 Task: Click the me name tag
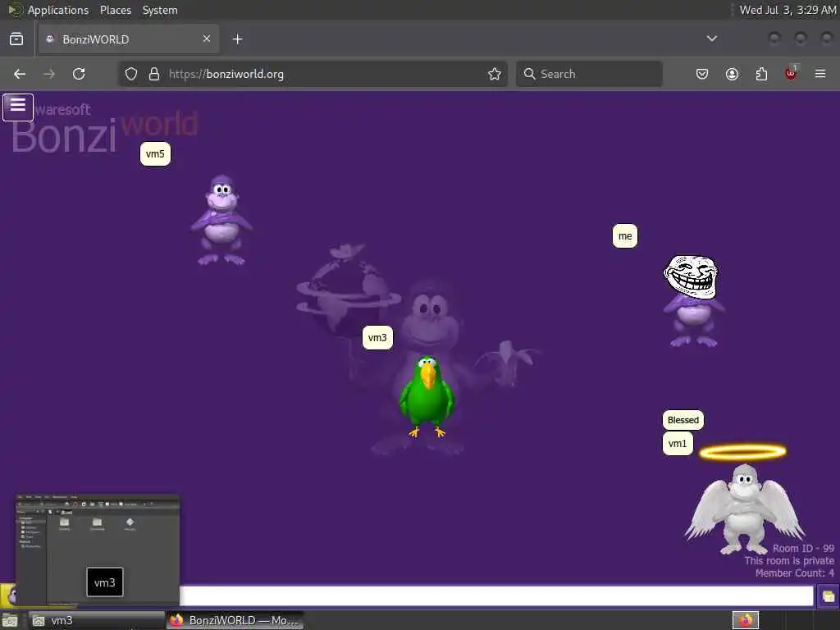pos(625,236)
